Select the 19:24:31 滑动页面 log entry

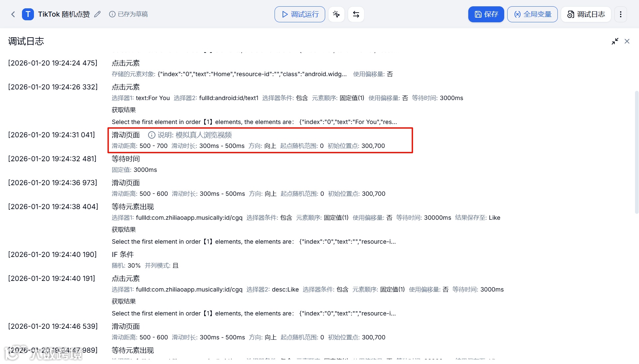(126, 135)
